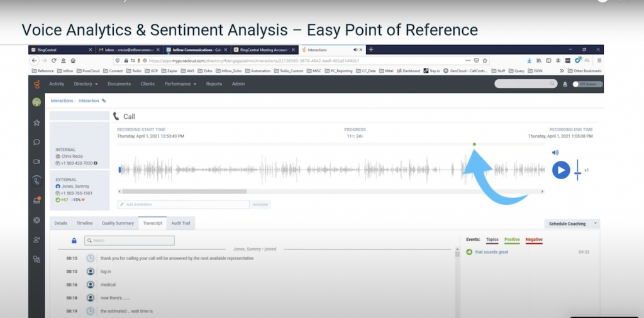Screen dimensions: 644x318
Task: Open the video camera sidebar icon
Action: pos(36,162)
